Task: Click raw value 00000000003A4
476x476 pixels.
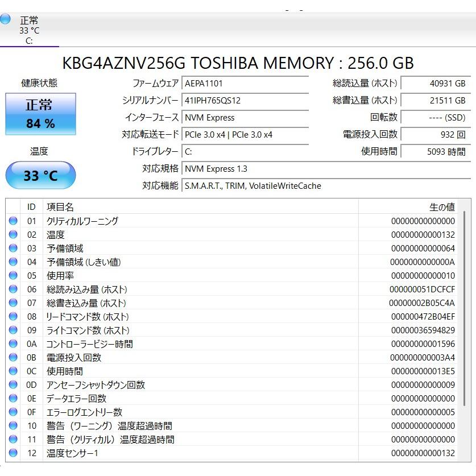Action: click(423, 358)
